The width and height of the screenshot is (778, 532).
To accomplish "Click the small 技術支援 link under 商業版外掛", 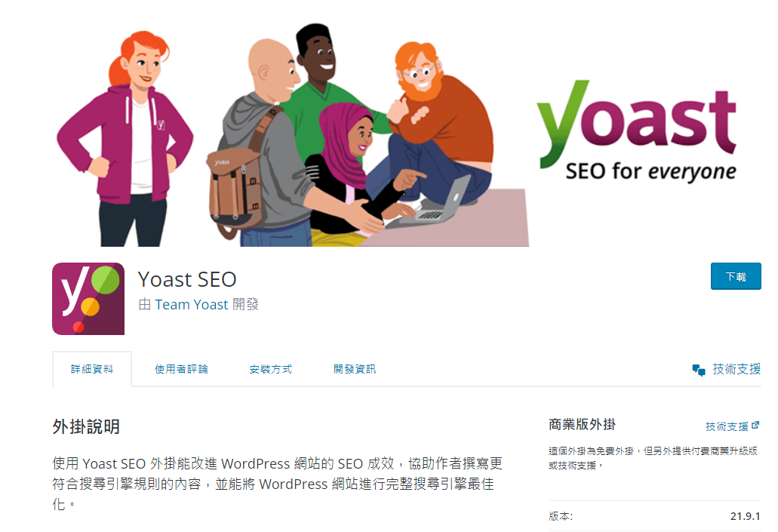I will click(727, 426).
